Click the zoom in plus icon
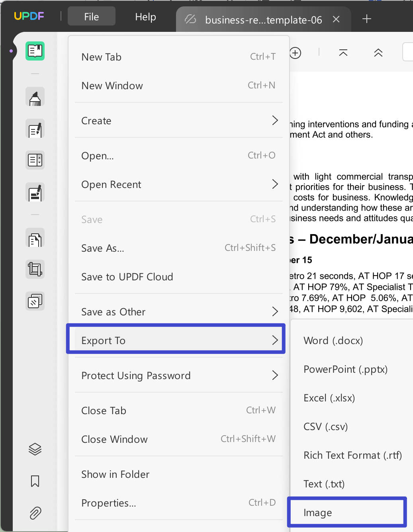 pos(296,53)
